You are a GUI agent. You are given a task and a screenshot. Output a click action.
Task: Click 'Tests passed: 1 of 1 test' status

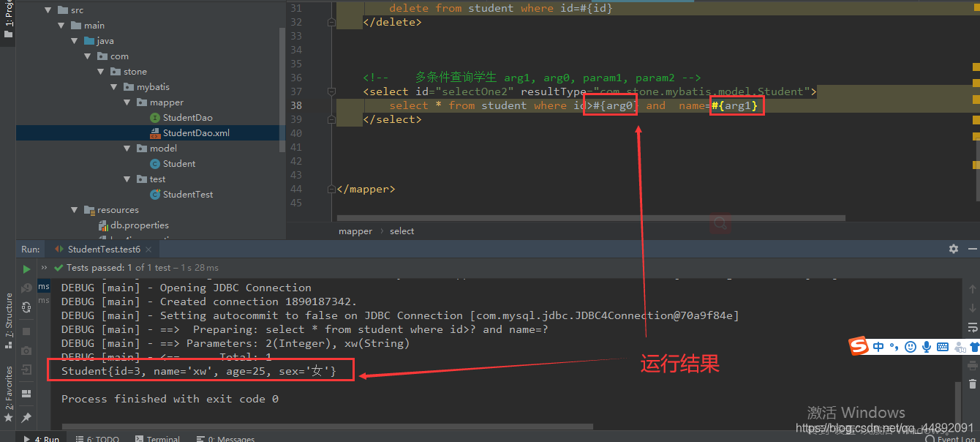coord(118,268)
